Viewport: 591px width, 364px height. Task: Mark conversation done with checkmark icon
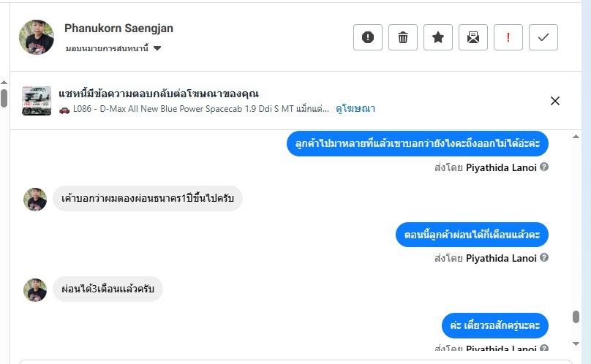click(x=543, y=37)
